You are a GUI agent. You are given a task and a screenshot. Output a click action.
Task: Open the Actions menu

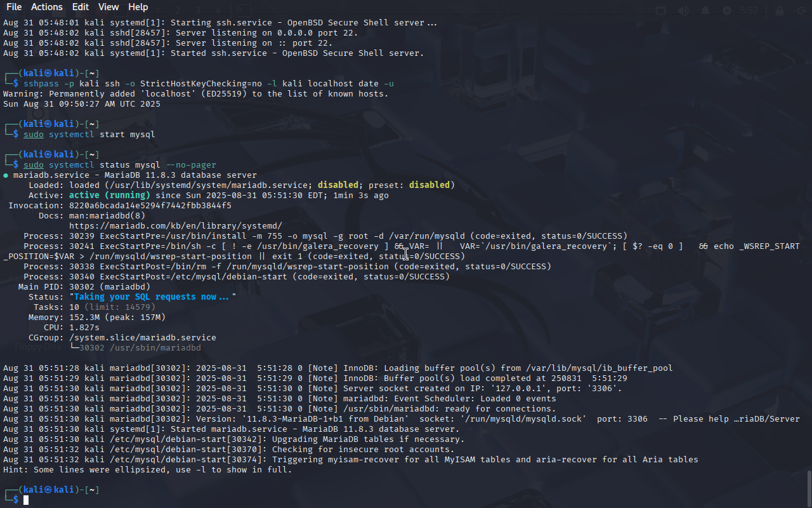click(x=47, y=7)
